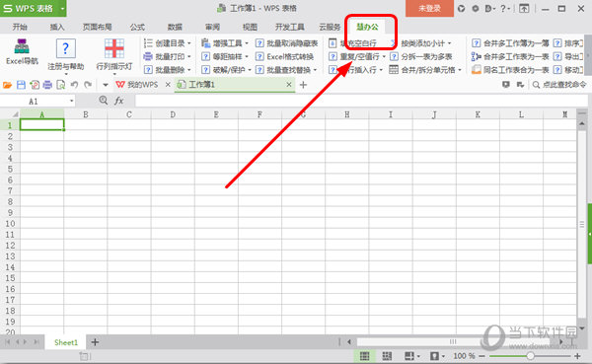
Task: Expand the 重复/空值行 dropdown arrow
Action: 384,56
